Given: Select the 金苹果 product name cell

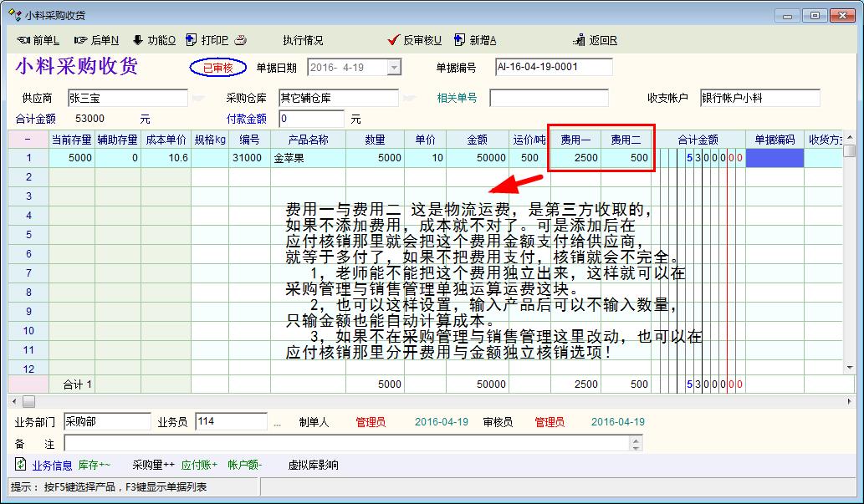Looking at the screenshot, I should (x=307, y=158).
